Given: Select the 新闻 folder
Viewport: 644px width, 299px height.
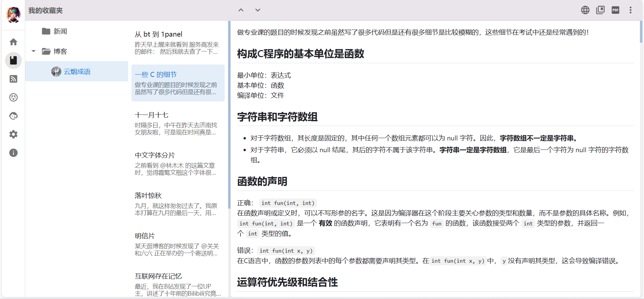Looking at the screenshot, I should click(60, 31).
